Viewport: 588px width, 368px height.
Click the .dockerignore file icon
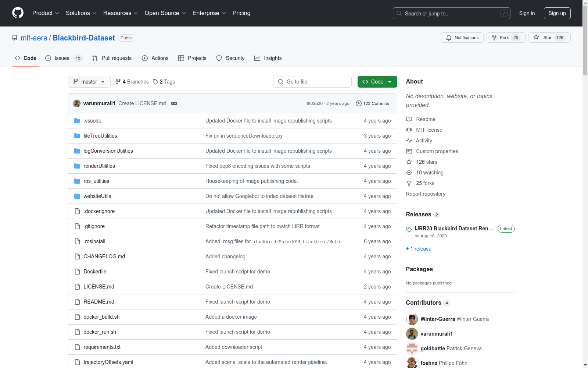click(x=77, y=211)
